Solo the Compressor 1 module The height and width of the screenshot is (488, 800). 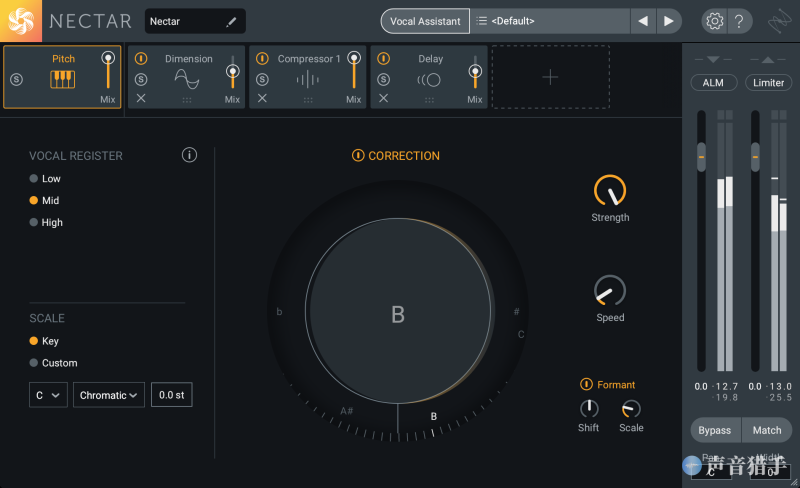[x=262, y=80]
